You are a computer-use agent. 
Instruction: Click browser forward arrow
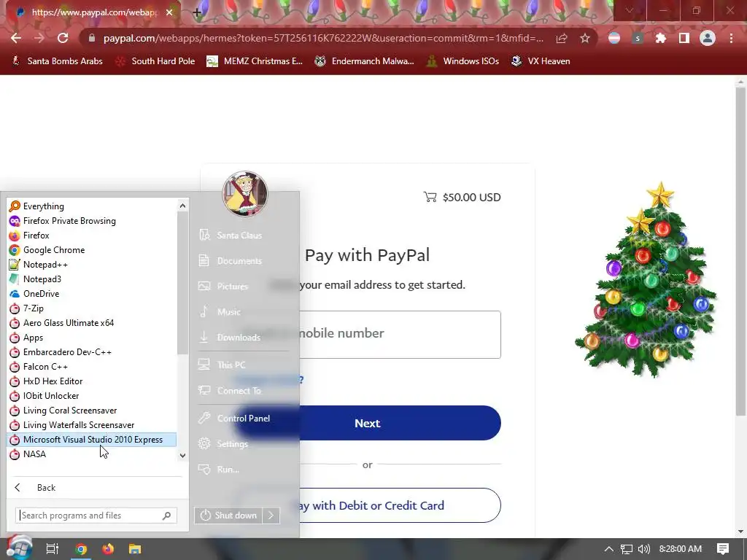tap(39, 38)
